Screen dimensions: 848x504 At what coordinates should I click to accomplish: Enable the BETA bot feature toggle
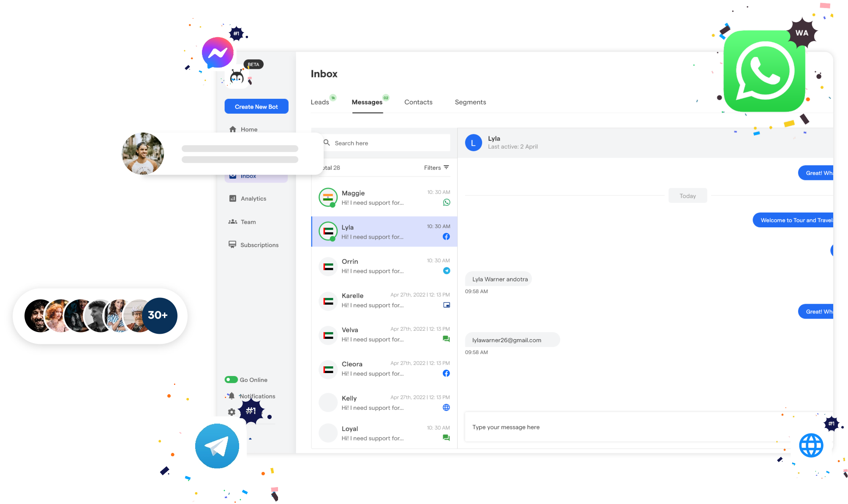point(253,64)
